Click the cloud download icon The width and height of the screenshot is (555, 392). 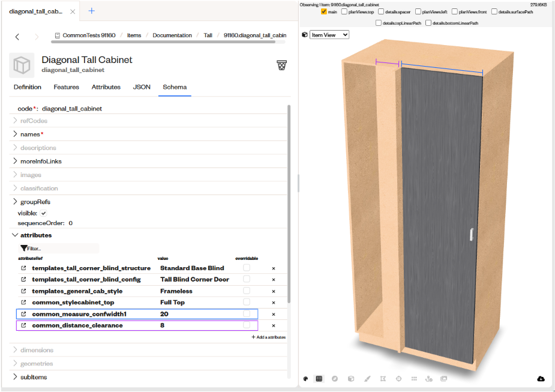click(541, 379)
